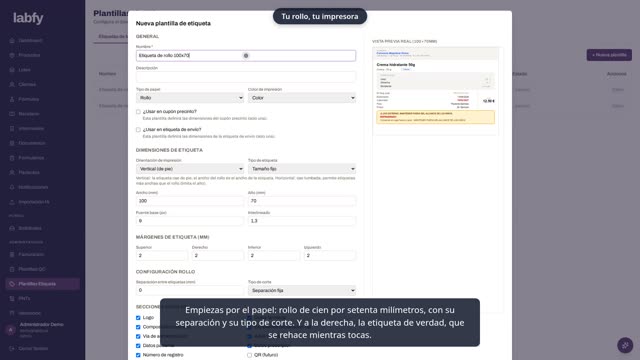This screenshot has width=640, height=360.
Task: Check the QR (futuro) checkbox
Action: pyautogui.click(x=249, y=355)
